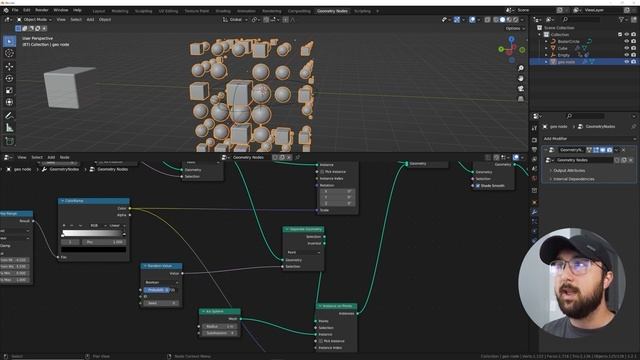Open the Scene properties tab
The image size is (640, 360).
tap(534, 169)
